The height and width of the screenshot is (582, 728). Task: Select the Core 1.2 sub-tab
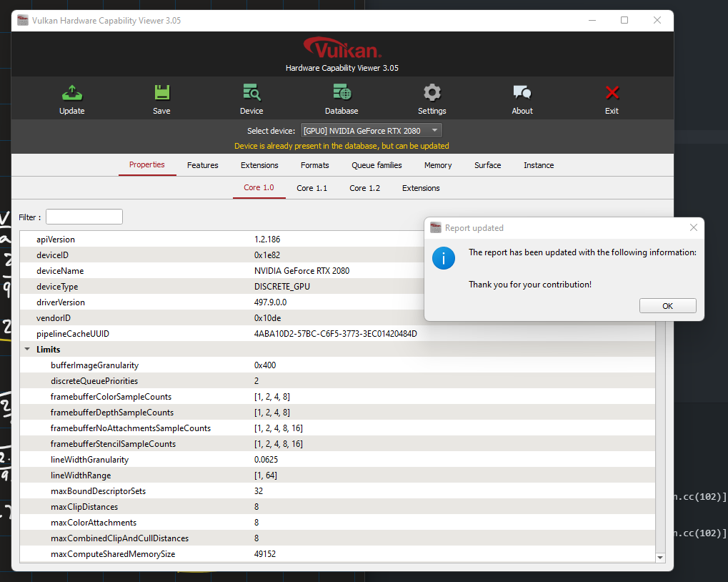(x=364, y=188)
